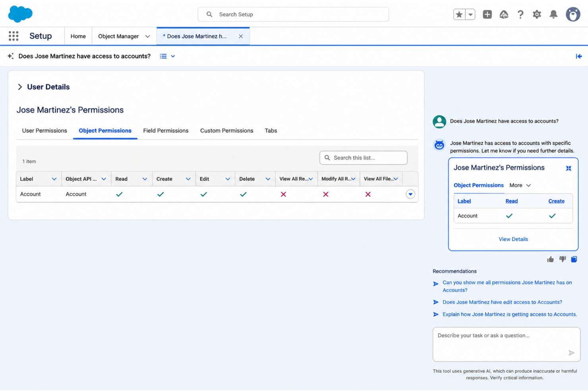The height and width of the screenshot is (392, 588).
Task: Click the Salesforce cloud logo
Action: pyautogui.click(x=20, y=14)
